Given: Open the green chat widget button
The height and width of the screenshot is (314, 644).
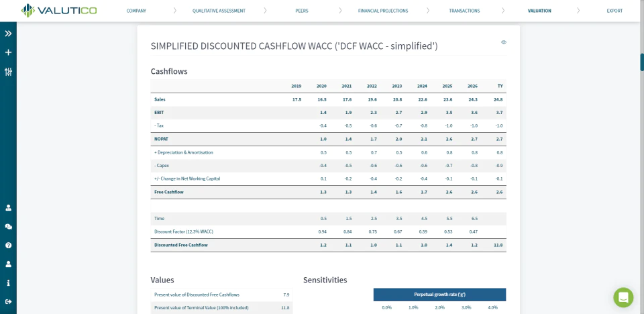Looking at the screenshot, I should click(x=623, y=297).
